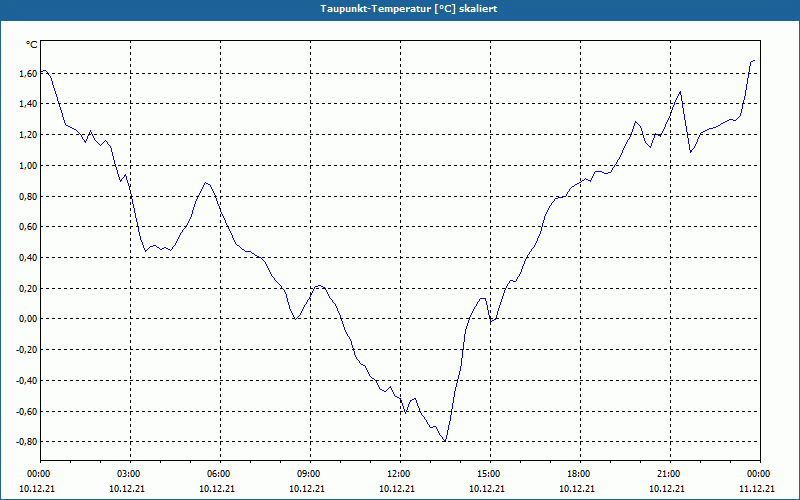Select the 0,80 y-axis value
800x500 pixels.
click(28, 196)
